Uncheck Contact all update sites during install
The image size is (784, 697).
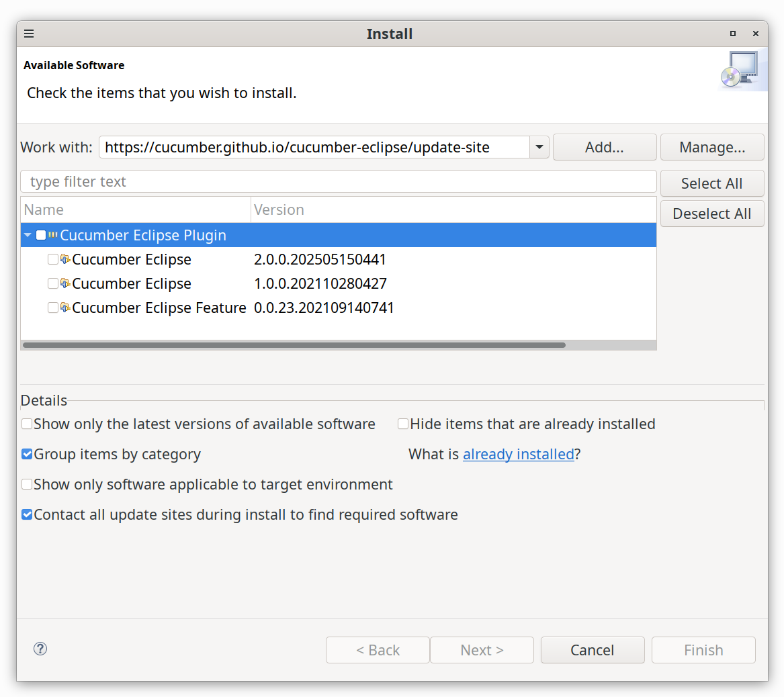click(27, 514)
